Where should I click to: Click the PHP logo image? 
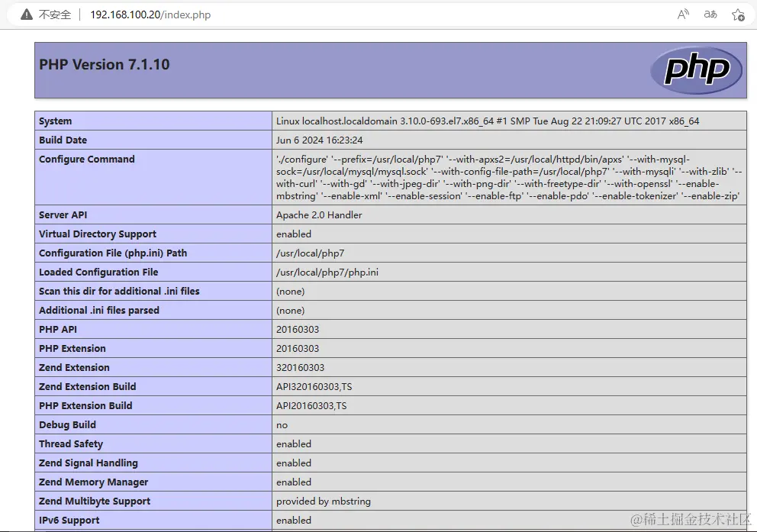pyautogui.click(x=696, y=70)
